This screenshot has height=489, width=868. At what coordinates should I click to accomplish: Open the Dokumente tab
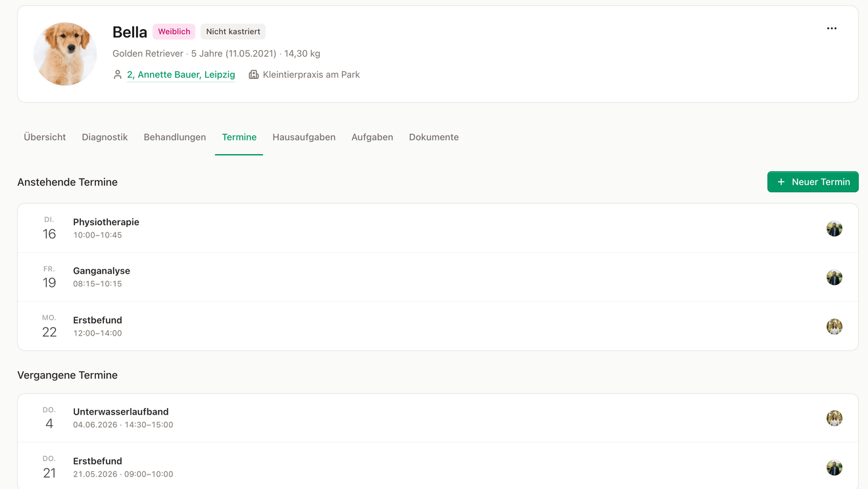[434, 137]
